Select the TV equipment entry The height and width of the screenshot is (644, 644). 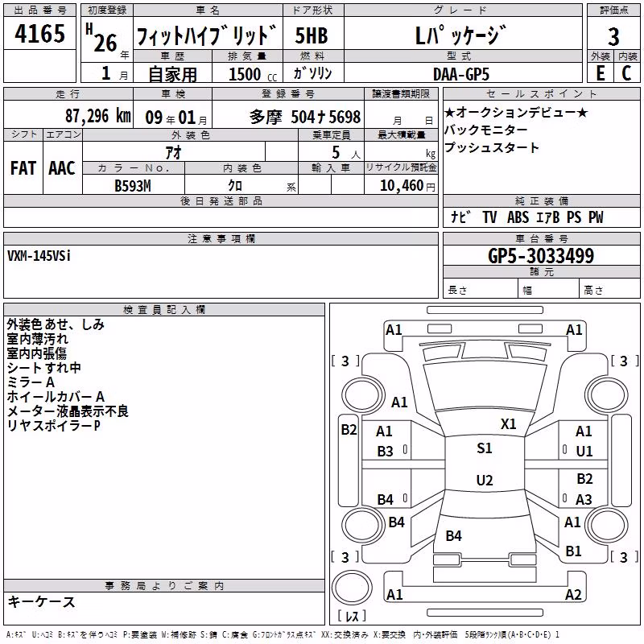[x=489, y=217]
